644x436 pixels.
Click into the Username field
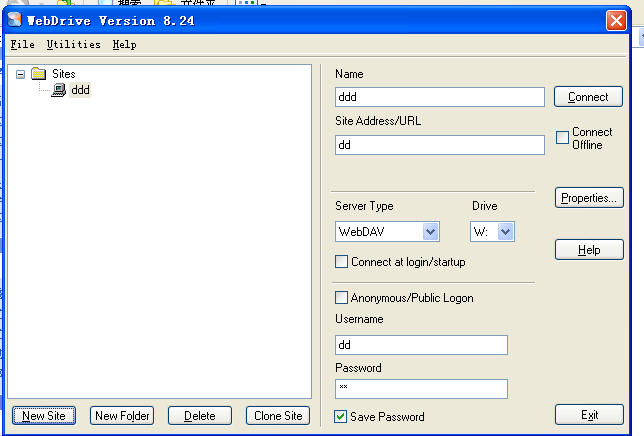point(421,345)
